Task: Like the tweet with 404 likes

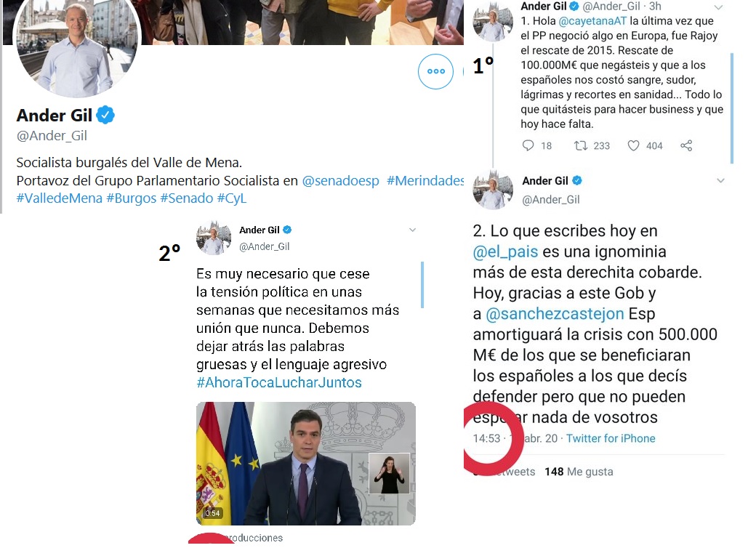Action: 633,145
